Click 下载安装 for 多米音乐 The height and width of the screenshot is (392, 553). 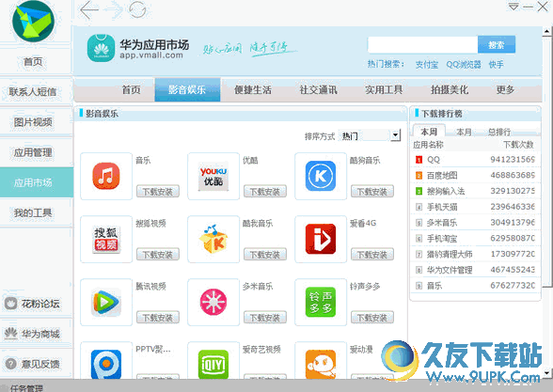[x=265, y=318]
